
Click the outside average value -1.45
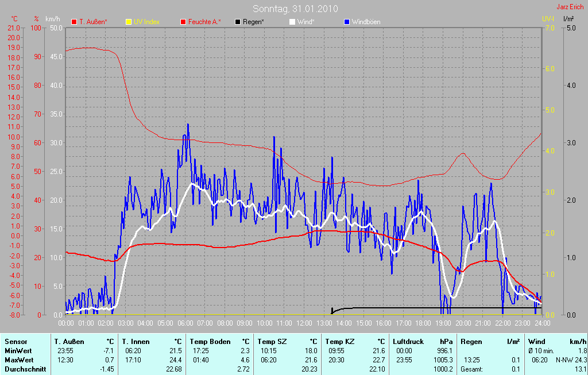pyautogui.click(x=107, y=369)
